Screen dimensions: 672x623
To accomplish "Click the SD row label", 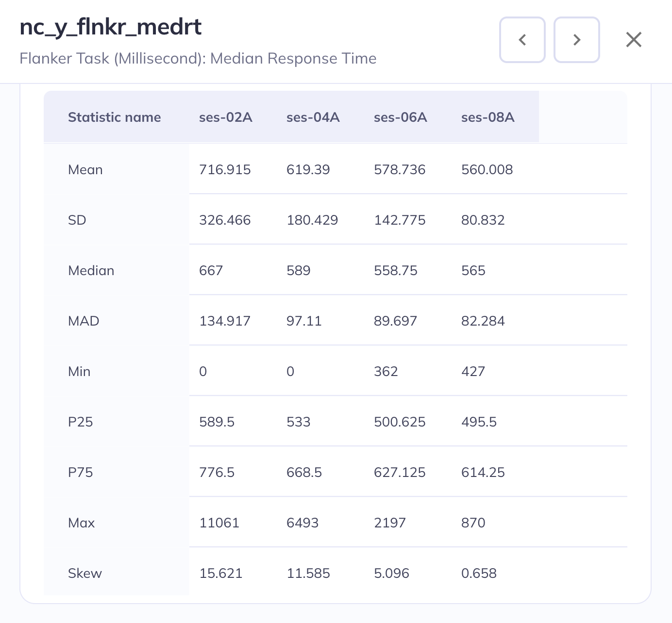I will click(77, 220).
